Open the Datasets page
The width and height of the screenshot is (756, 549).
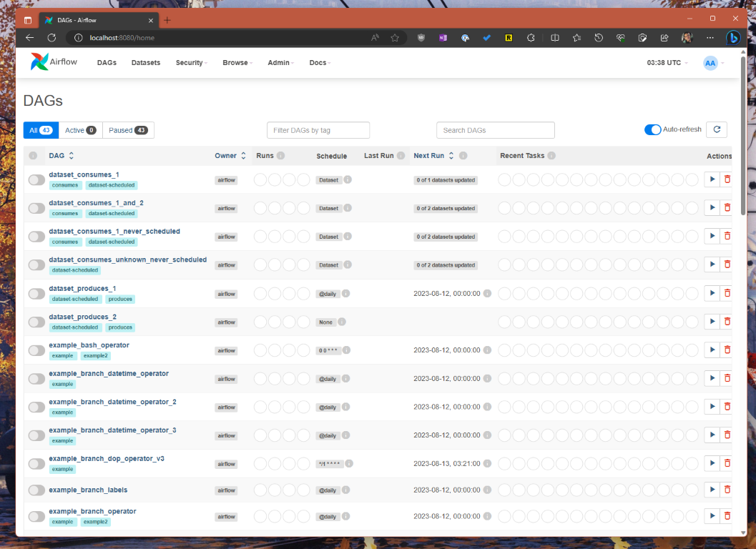pos(146,63)
